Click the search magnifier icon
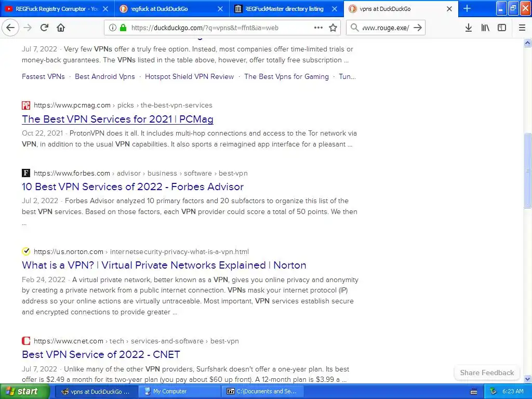Screen dimensions: 532x399 [354, 28]
